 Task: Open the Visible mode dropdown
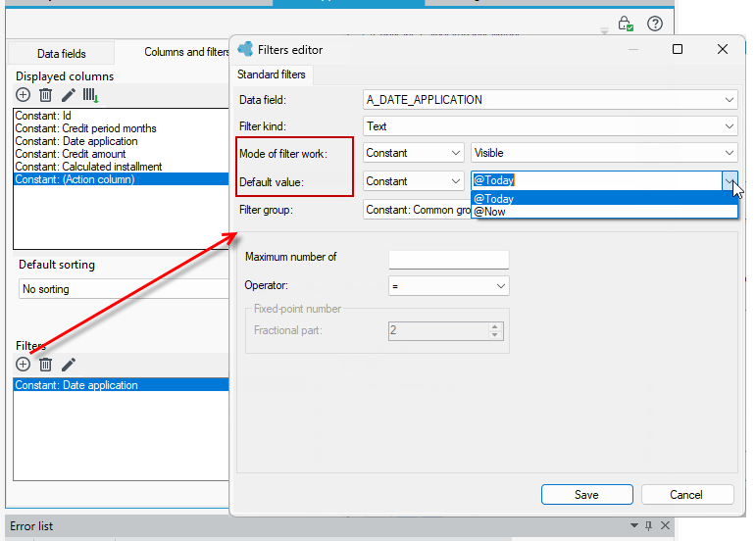pos(729,153)
